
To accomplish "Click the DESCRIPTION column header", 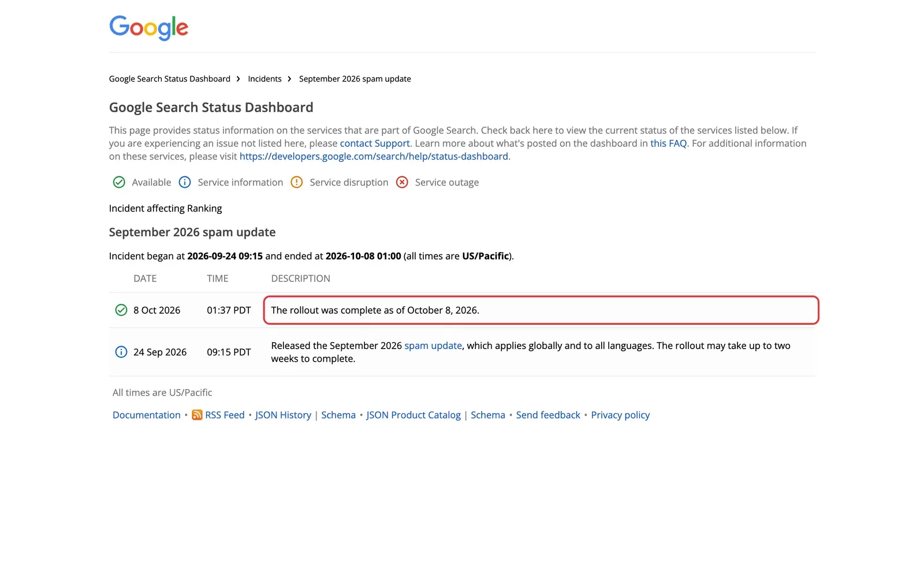I will [301, 278].
